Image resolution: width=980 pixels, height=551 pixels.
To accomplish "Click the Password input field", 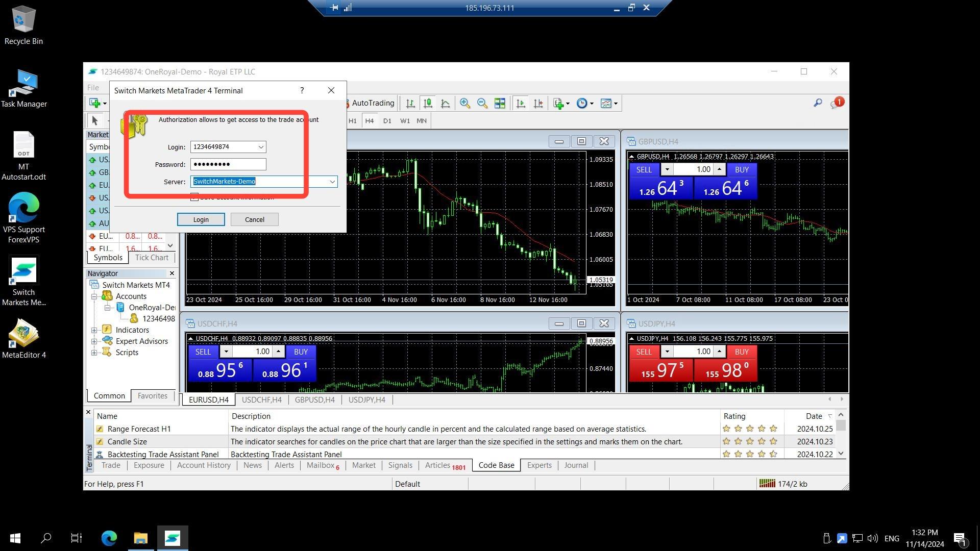I will click(228, 164).
